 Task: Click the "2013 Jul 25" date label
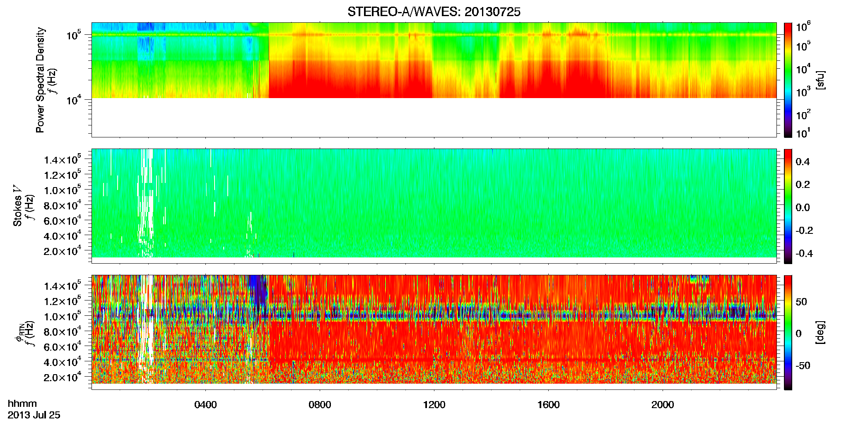(34, 415)
